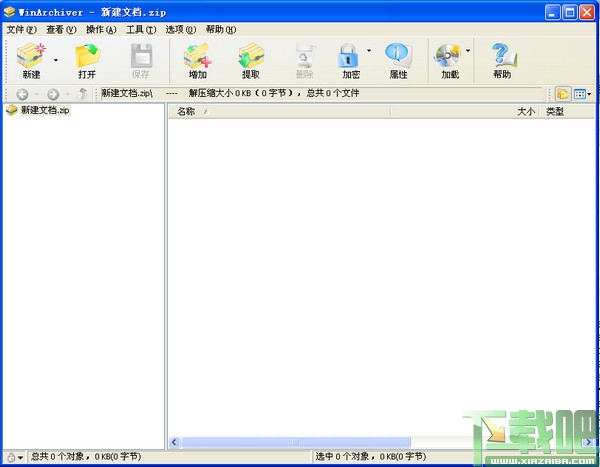Click the Back navigation arrow icon
This screenshot has height=467, width=600.
[x=22, y=94]
